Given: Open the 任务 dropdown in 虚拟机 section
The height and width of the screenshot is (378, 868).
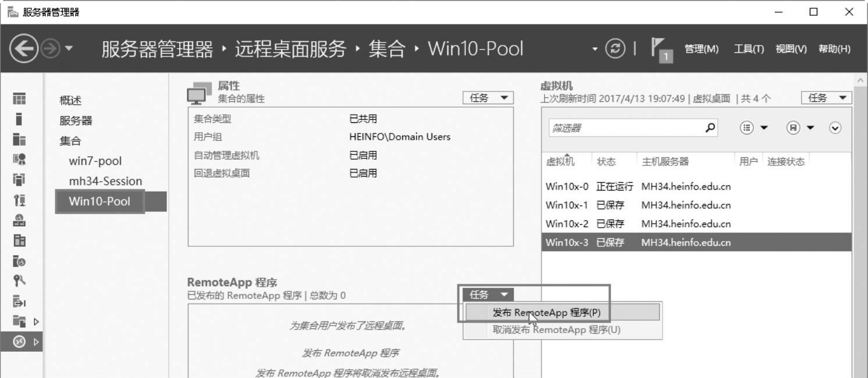Looking at the screenshot, I should pos(826,98).
